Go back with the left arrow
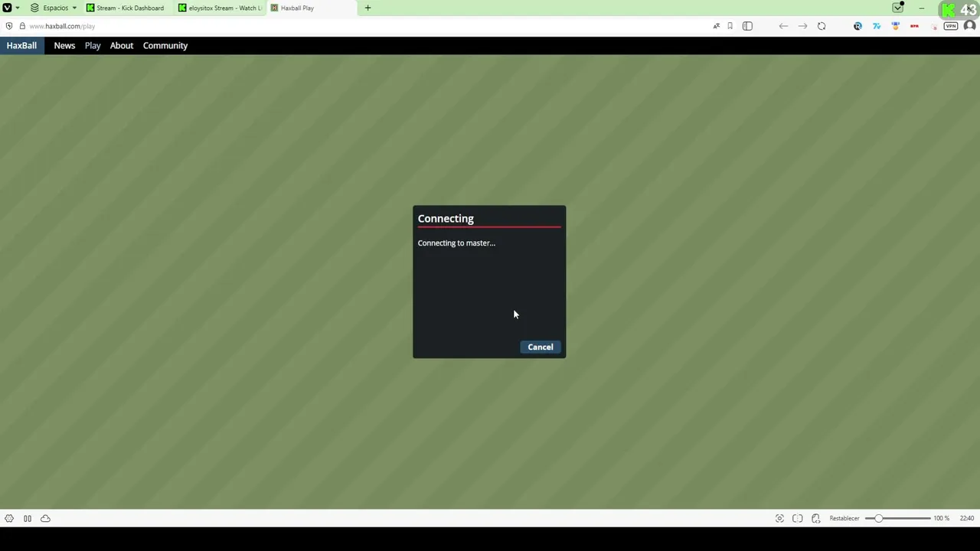 click(x=783, y=26)
